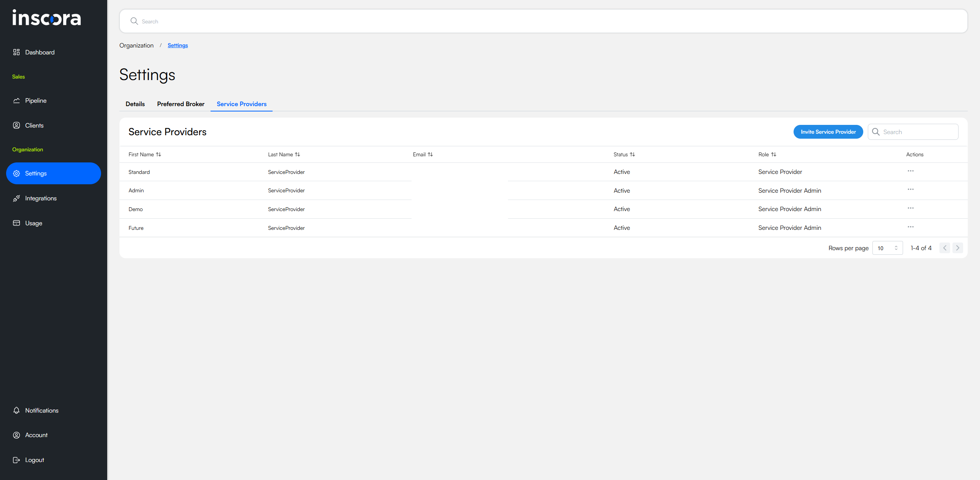980x480 pixels.
Task: Click the Logout icon
Action: 16,460
